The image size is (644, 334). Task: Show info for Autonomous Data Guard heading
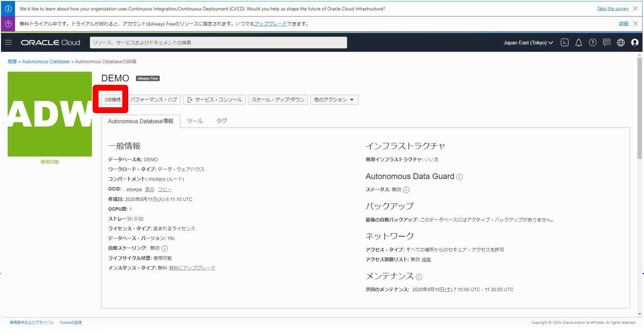459,177
